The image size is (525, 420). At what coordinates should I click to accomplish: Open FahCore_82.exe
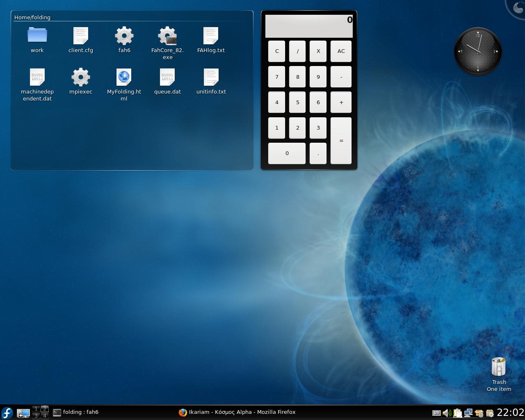pos(167,36)
